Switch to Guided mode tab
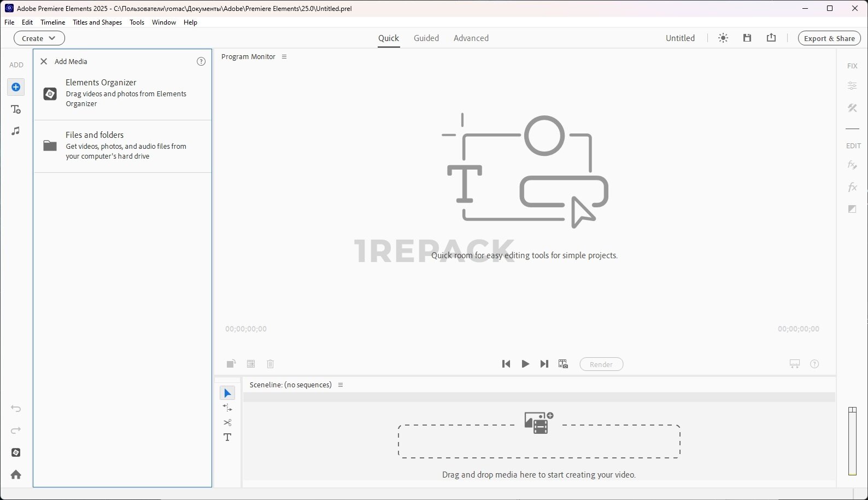 [x=426, y=38]
